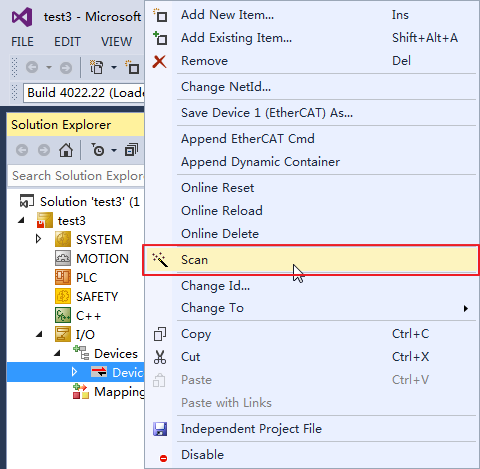Click the Collapse All icon in Solution Explorer
Image resolution: width=480 pixels, height=469 pixels.
click(x=131, y=150)
